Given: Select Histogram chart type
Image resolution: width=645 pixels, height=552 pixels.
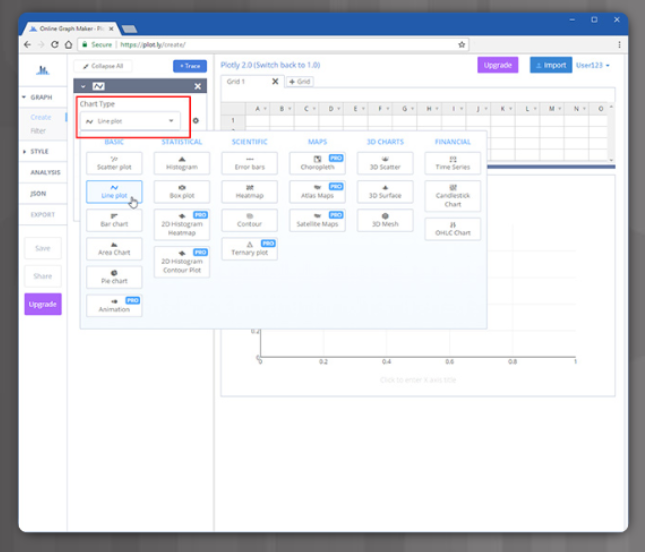Looking at the screenshot, I should [182, 163].
